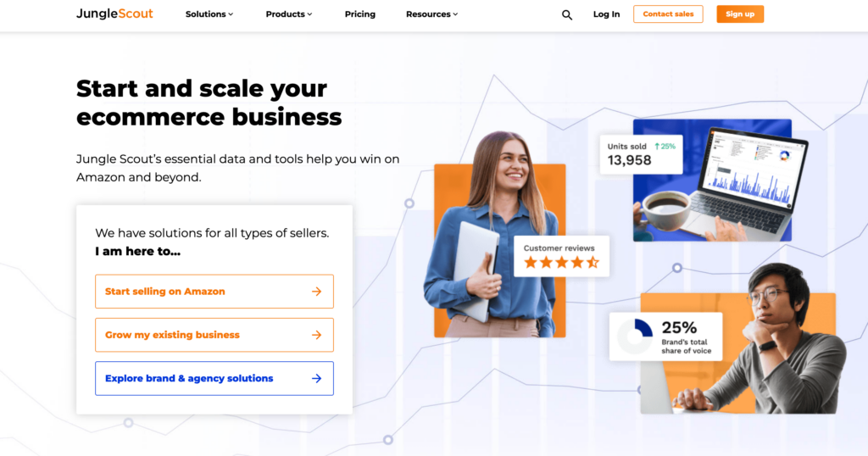Click the Jungle Scout logo
The height and width of the screenshot is (456, 868).
[114, 14]
